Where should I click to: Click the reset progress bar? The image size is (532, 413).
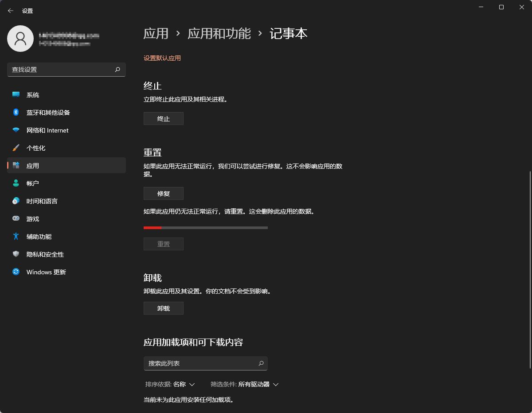coord(205,227)
